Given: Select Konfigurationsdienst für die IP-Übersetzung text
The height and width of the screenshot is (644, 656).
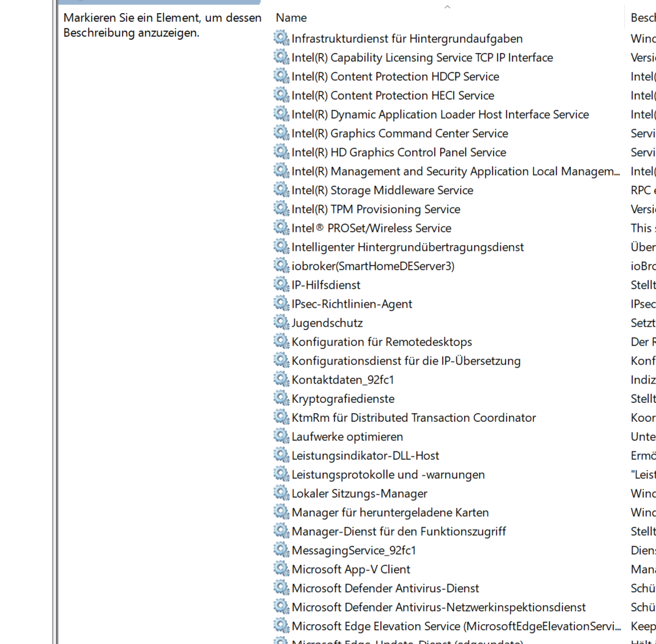Looking at the screenshot, I should 406,361.
